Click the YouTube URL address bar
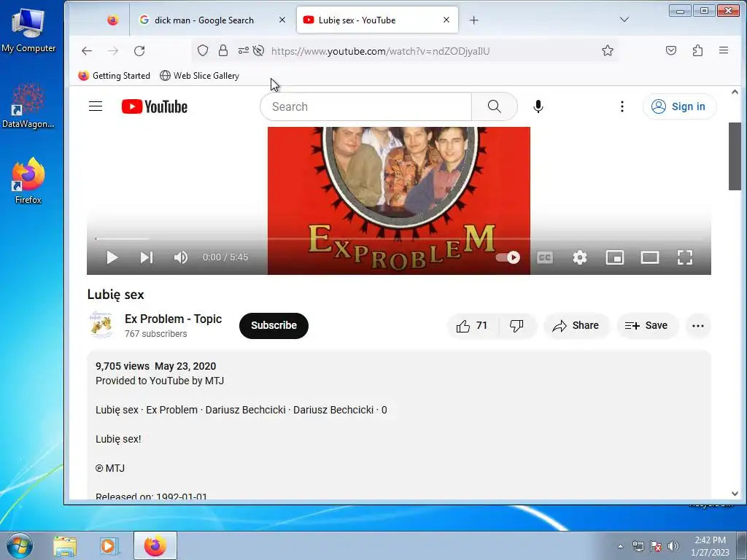Image resolution: width=747 pixels, height=560 pixels. click(381, 51)
